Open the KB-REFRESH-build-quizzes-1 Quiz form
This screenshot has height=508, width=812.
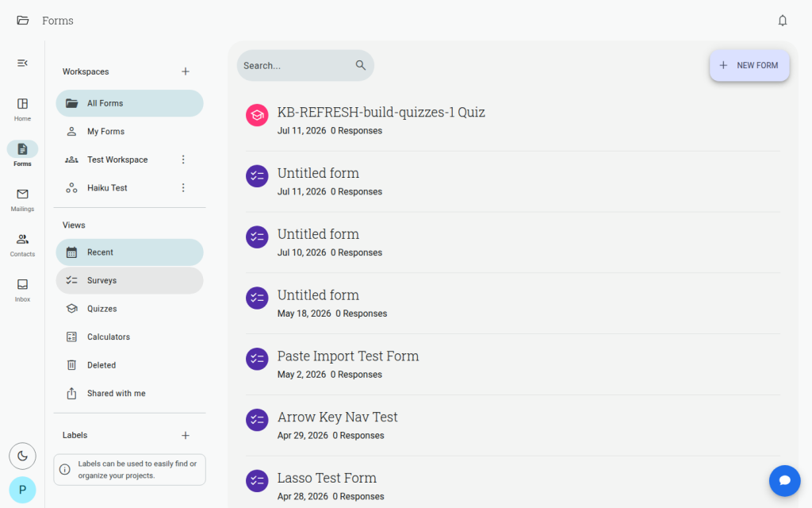pyautogui.click(x=513, y=121)
